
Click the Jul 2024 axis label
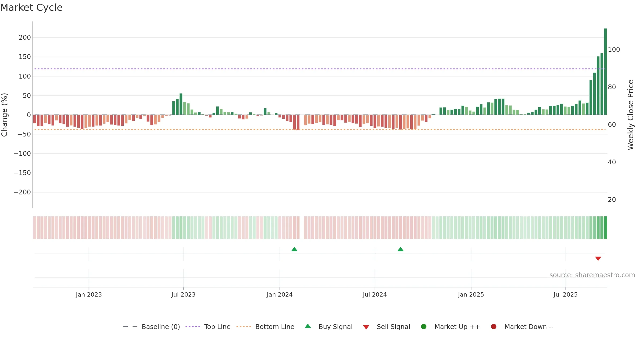pyautogui.click(x=375, y=294)
